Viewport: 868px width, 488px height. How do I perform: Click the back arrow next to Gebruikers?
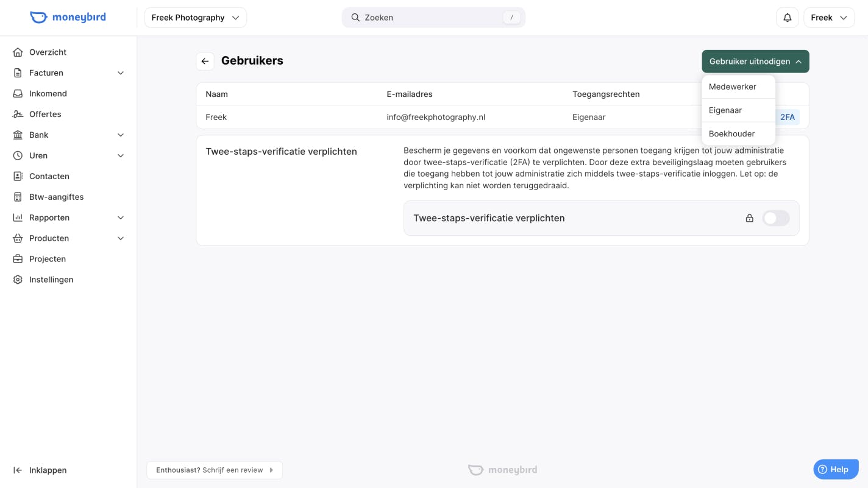coord(205,61)
